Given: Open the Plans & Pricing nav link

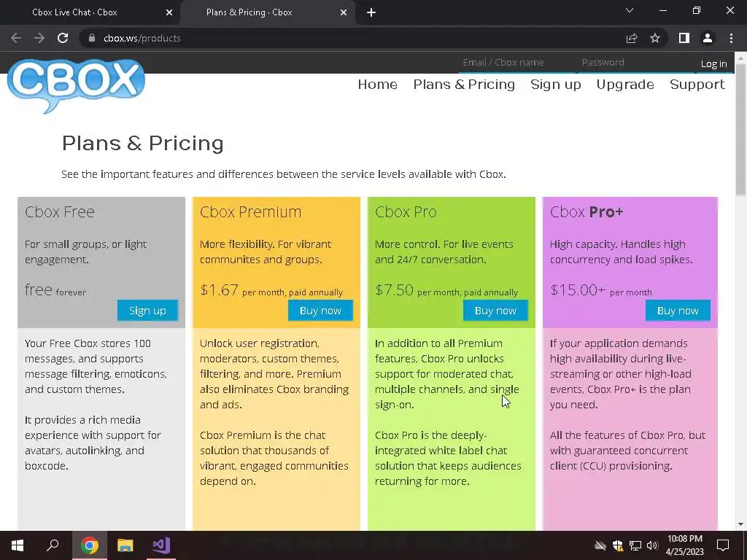Looking at the screenshot, I should pyautogui.click(x=464, y=85).
